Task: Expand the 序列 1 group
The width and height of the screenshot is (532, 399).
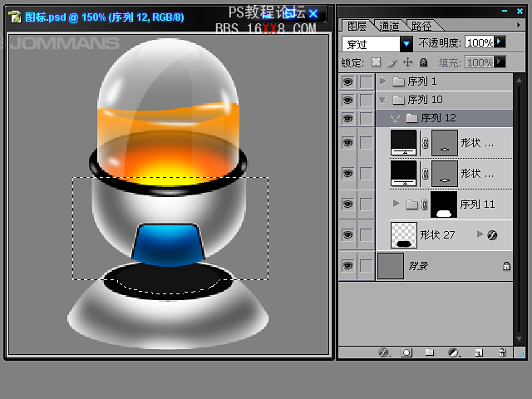Action: pos(382,81)
